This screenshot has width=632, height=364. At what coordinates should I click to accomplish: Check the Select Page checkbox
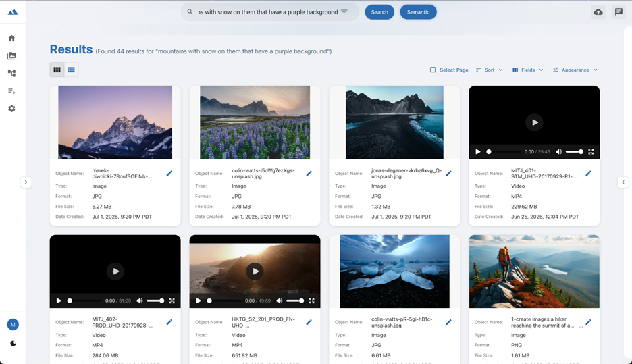pyautogui.click(x=433, y=70)
